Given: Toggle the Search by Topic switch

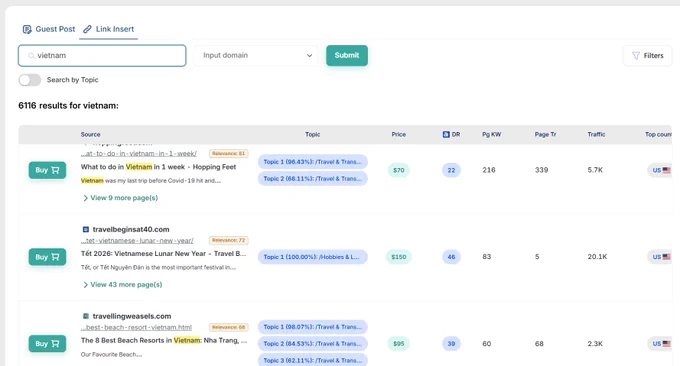Looking at the screenshot, I should point(29,80).
